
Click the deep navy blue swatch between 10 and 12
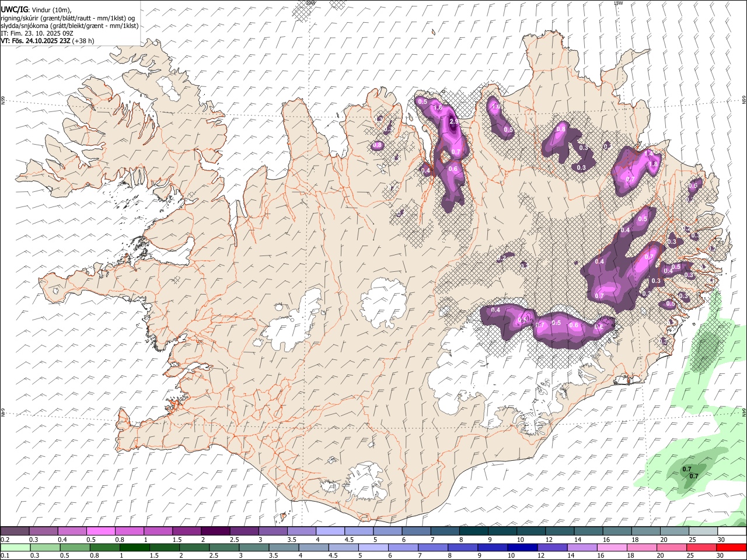click(522, 547)
